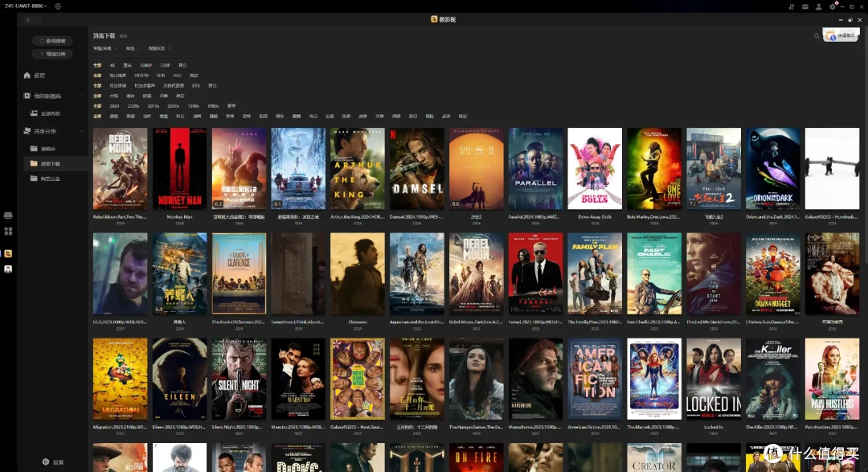Select the 1980s decade filter
The width and height of the screenshot is (868, 472).
[213, 106]
